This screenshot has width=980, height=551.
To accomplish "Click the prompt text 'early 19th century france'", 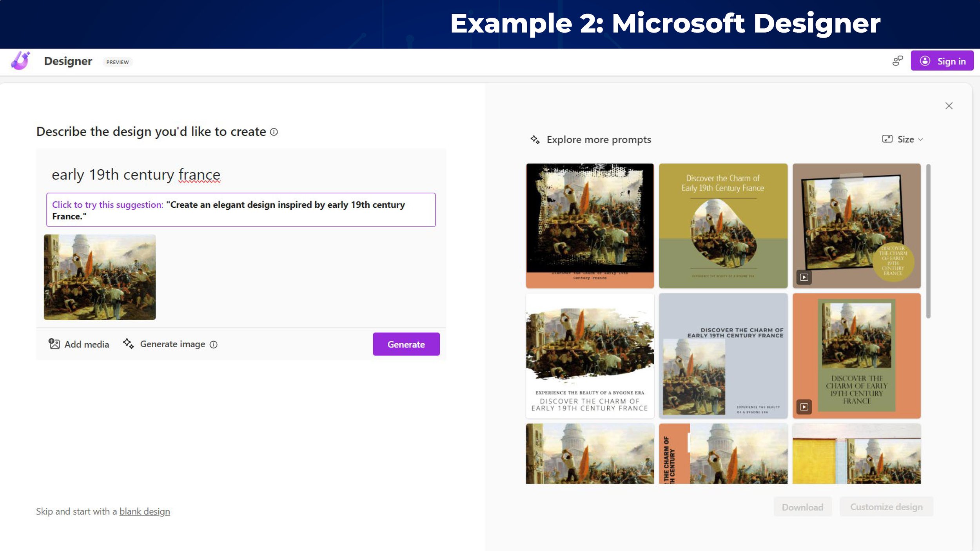I will pyautogui.click(x=136, y=174).
